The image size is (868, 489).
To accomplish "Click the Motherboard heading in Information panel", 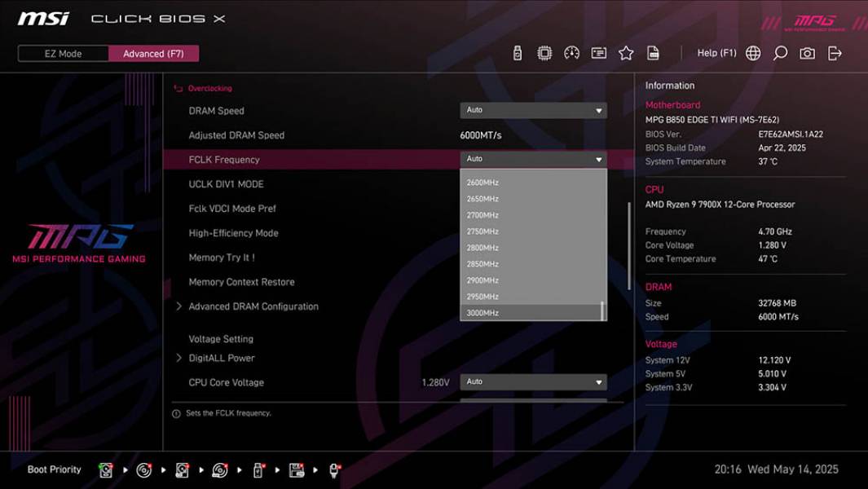I will pos(672,105).
